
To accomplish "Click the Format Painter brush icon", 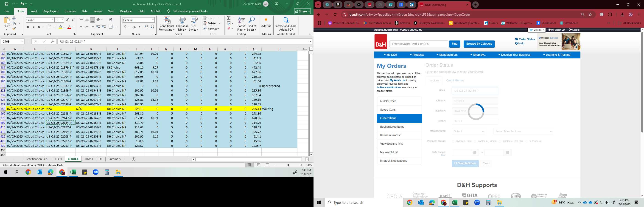I will pyautogui.click(x=14, y=29).
